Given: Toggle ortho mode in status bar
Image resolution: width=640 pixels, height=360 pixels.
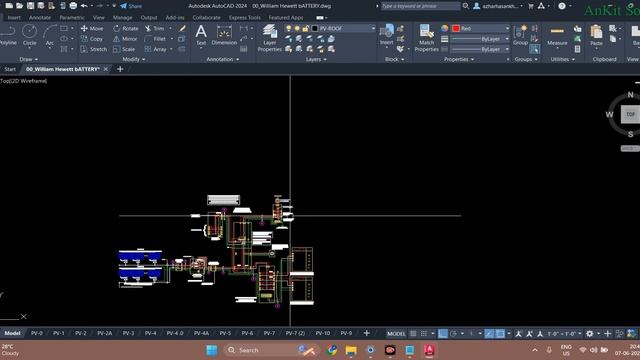Looking at the screenshot, I should [443, 333].
